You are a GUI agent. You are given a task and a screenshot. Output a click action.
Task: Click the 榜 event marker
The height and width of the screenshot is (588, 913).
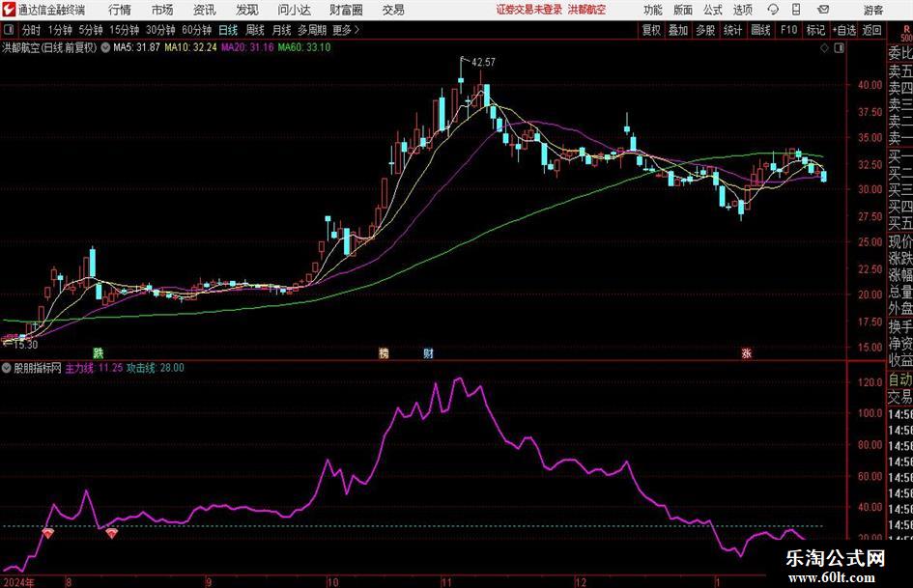384,352
